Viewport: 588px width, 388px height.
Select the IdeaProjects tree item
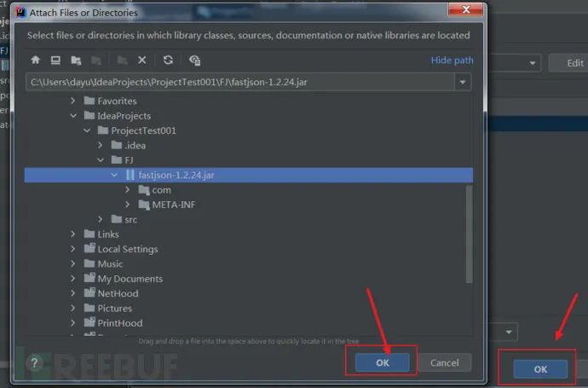click(118, 116)
